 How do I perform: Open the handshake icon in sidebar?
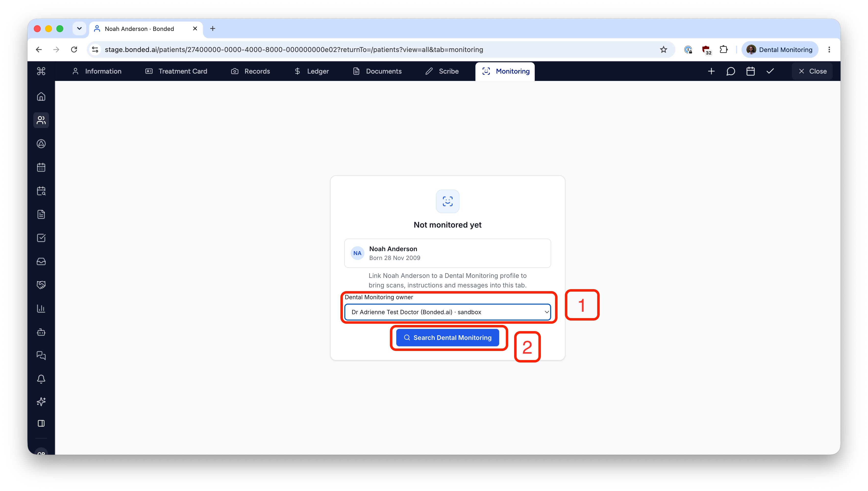pos(41,285)
